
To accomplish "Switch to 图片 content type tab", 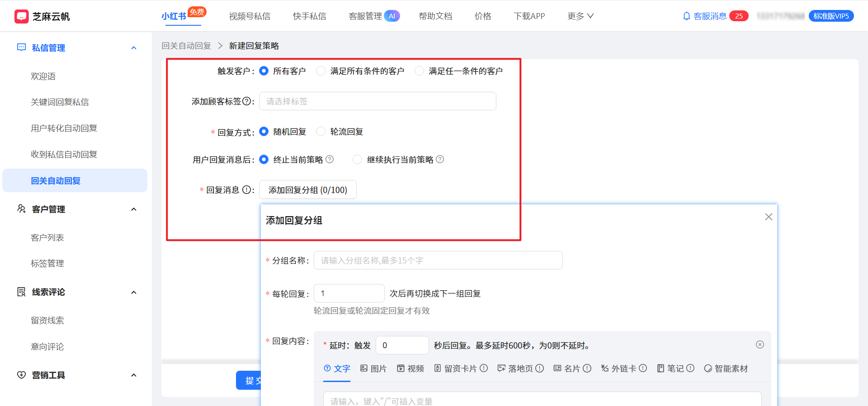I will (x=373, y=368).
